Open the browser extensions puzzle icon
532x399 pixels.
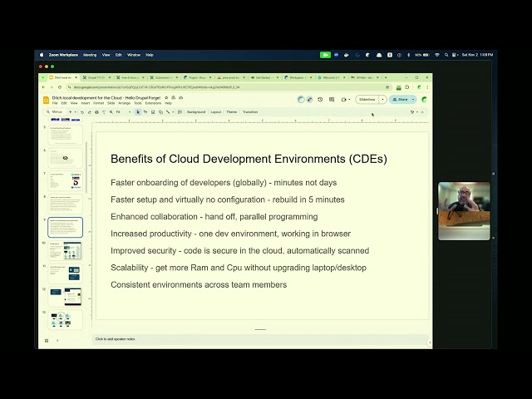click(407, 87)
